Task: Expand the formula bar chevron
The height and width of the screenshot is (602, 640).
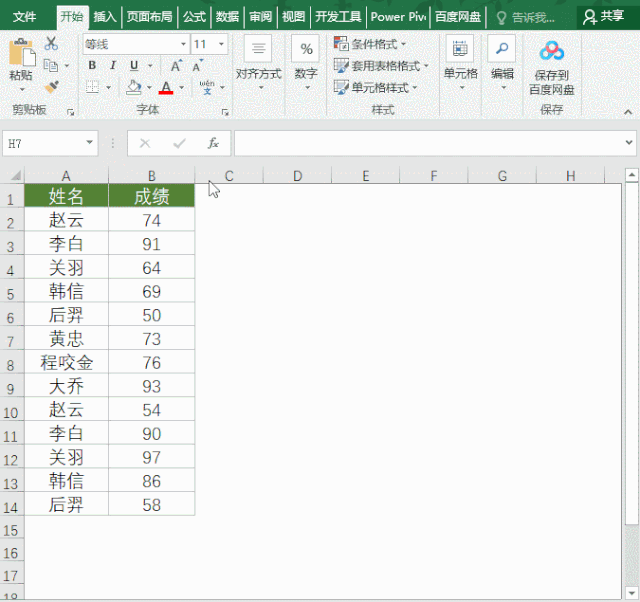Action: click(x=629, y=142)
